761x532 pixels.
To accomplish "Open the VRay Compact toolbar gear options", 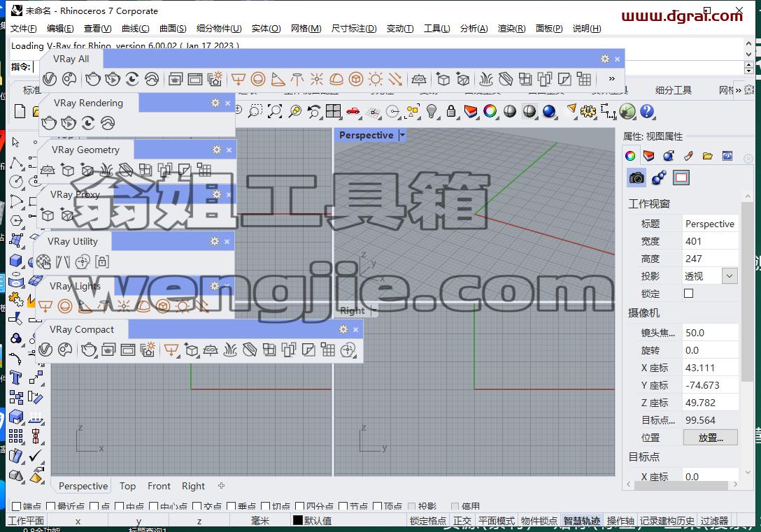I will pos(343,329).
